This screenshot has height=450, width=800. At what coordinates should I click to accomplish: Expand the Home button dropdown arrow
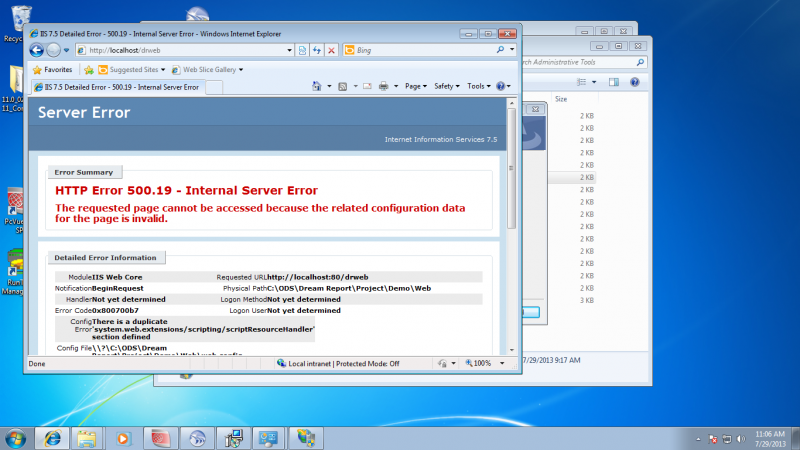329,86
